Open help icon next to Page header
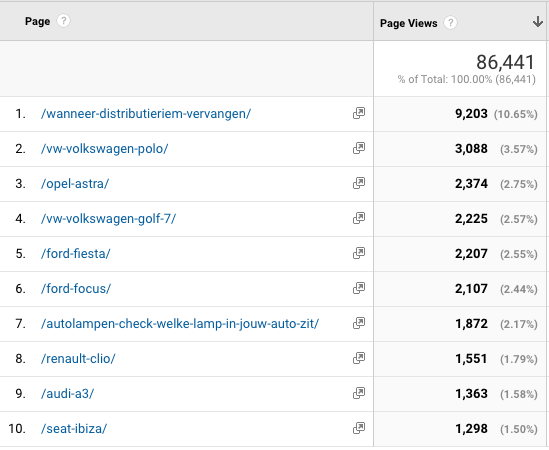The image size is (549, 450). 63,21
